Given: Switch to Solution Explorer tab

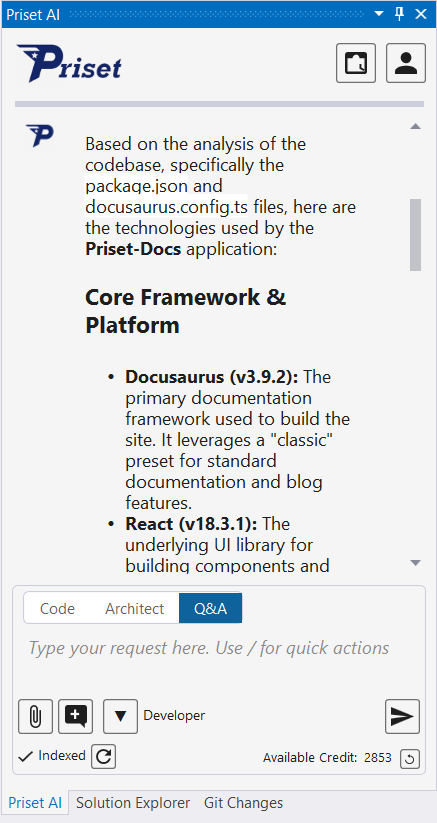Looking at the screenshot, I should tap(133, 803).
